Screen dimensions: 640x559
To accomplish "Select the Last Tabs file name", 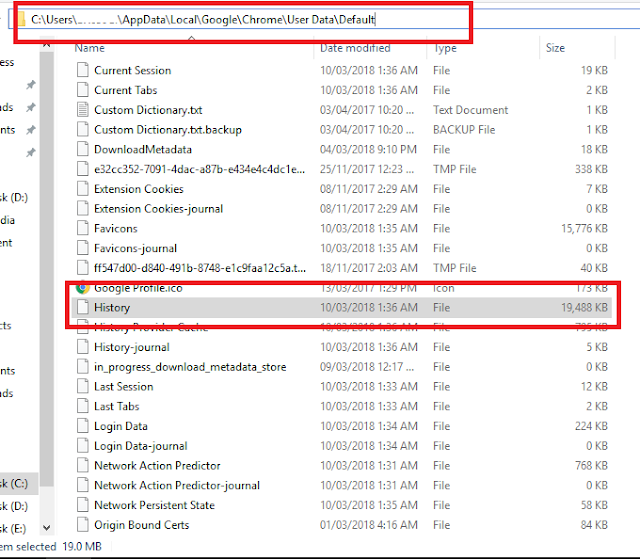I will 116,406.
